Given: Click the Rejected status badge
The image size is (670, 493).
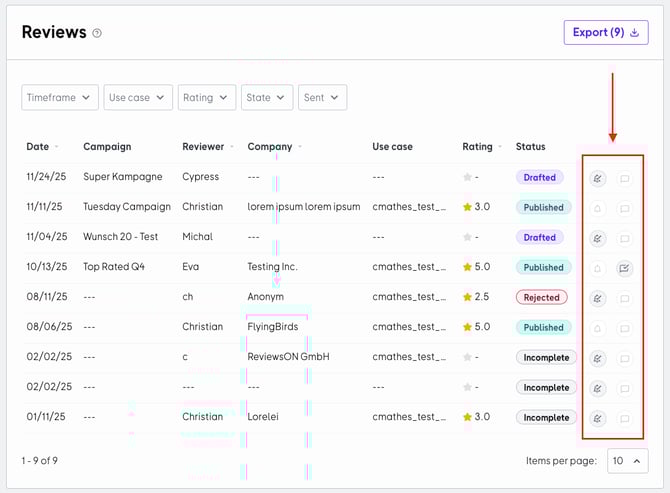Looking at the screenshot, I should point(541,298).
